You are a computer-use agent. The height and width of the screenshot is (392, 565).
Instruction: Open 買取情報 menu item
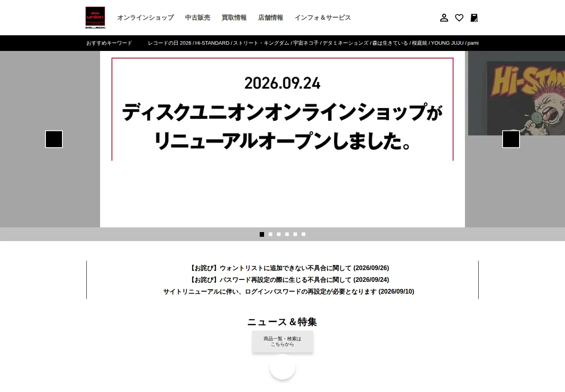(234, 18)
